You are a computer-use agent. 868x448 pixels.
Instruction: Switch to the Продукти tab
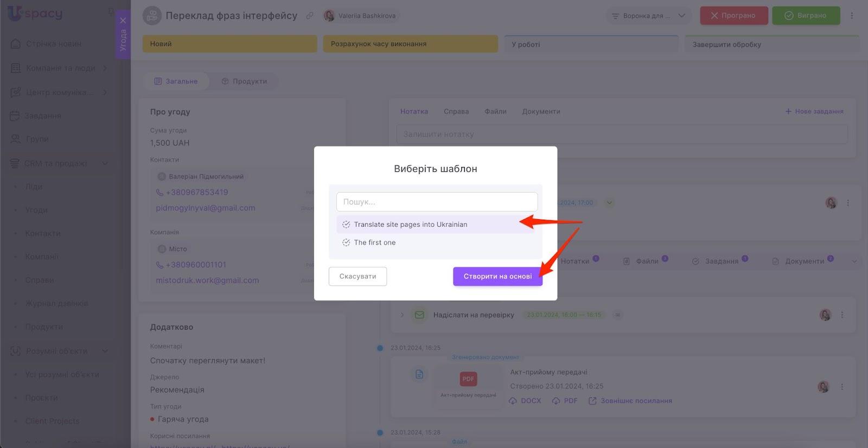click(x=244, y=81)
